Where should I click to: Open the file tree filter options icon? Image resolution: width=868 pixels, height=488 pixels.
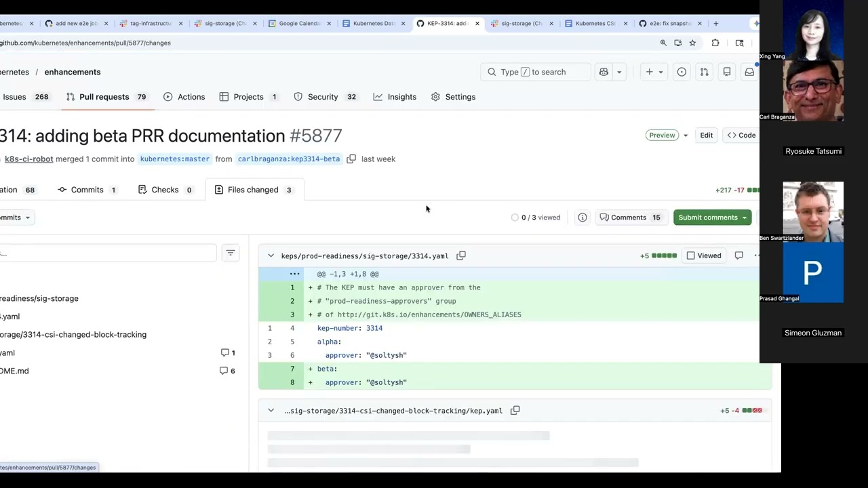231,253
